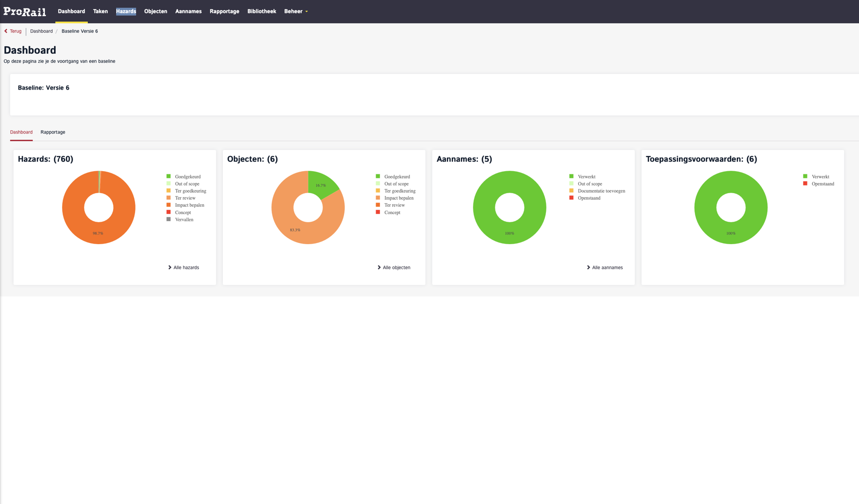The width and height of the screenshot is (859, 504).
Task: Open the Hazards menu in top navigation
Action: pyautogui.click(x=126, y=11)
